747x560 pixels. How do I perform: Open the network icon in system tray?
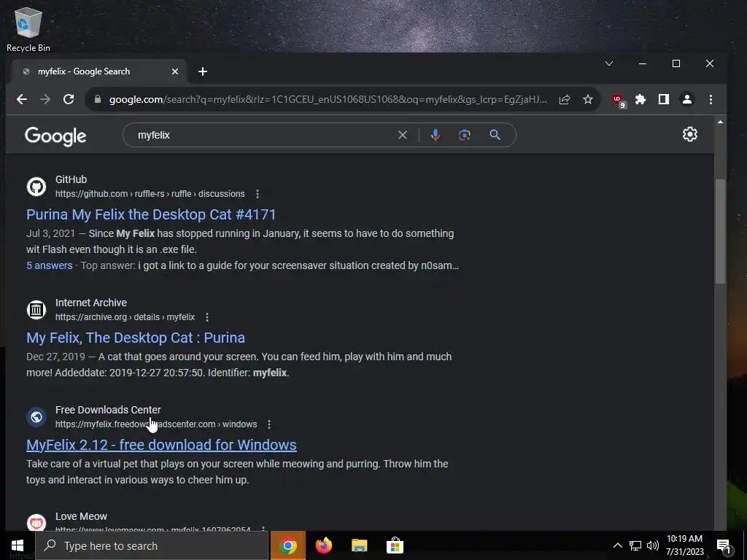[x=635, y=545]
